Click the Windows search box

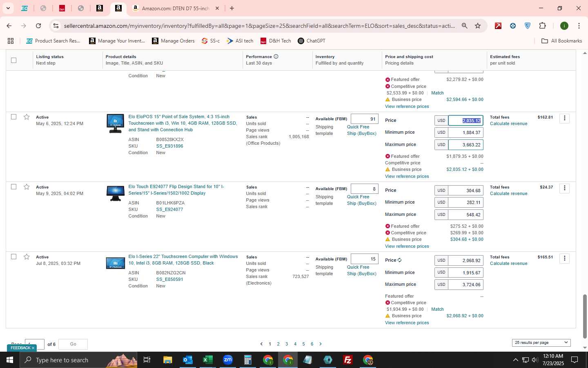point(79,360)
